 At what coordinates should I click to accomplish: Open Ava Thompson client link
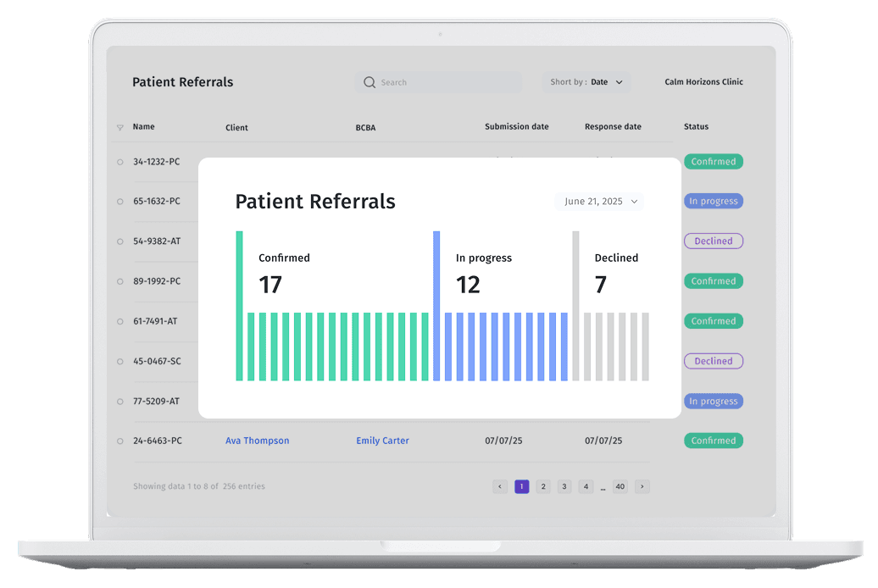(257, 441)
